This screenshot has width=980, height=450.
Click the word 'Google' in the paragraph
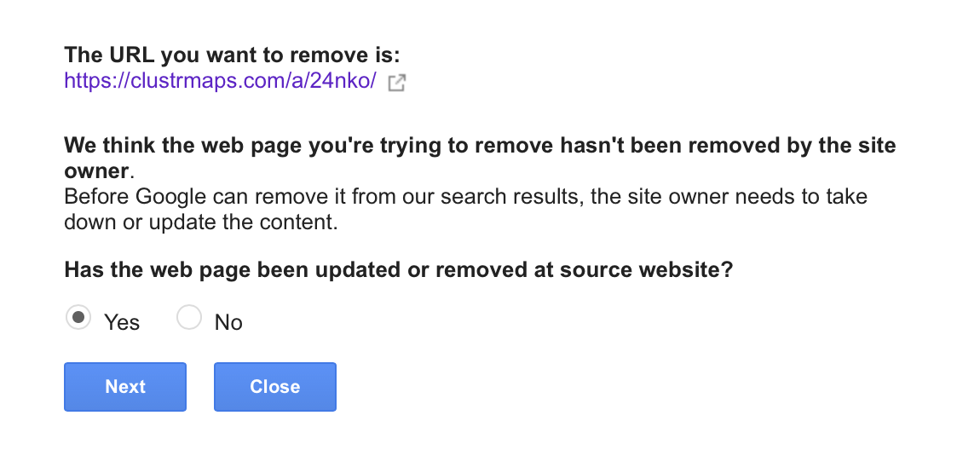pyautogui.click(x=170, y=197)
